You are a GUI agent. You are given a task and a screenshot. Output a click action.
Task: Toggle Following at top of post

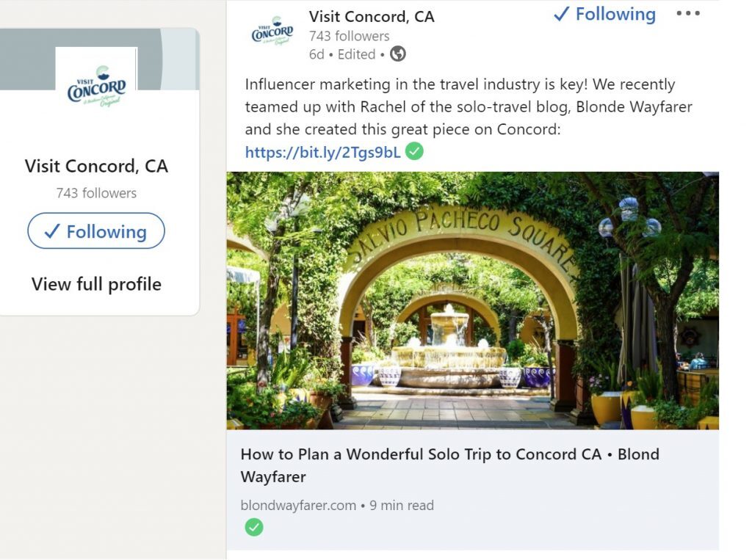pos(604,14)
